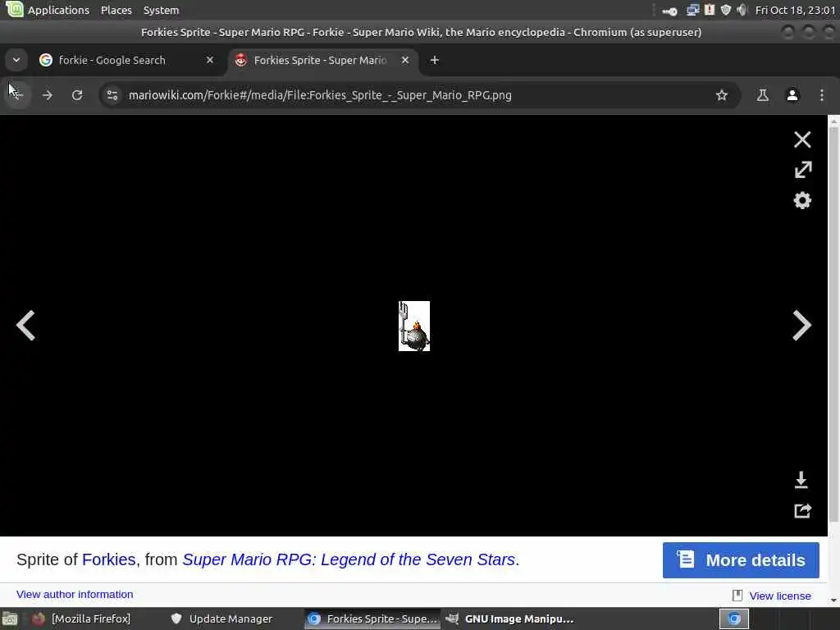Open the Places menu

[x=116, y=10]
